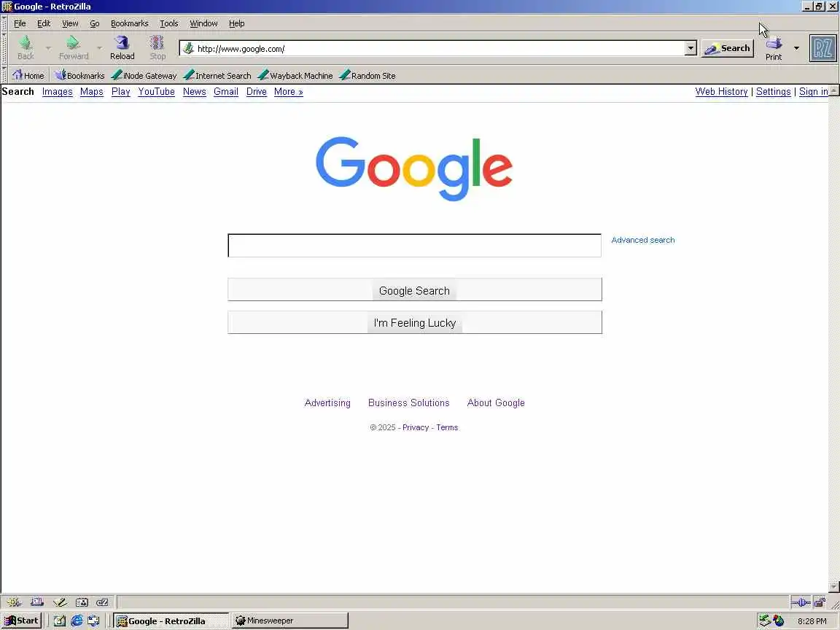Click the vertical scrollbar down arrow
Image resolution: width=840 pixels, height=630 pixels.
tap(833, 586)
